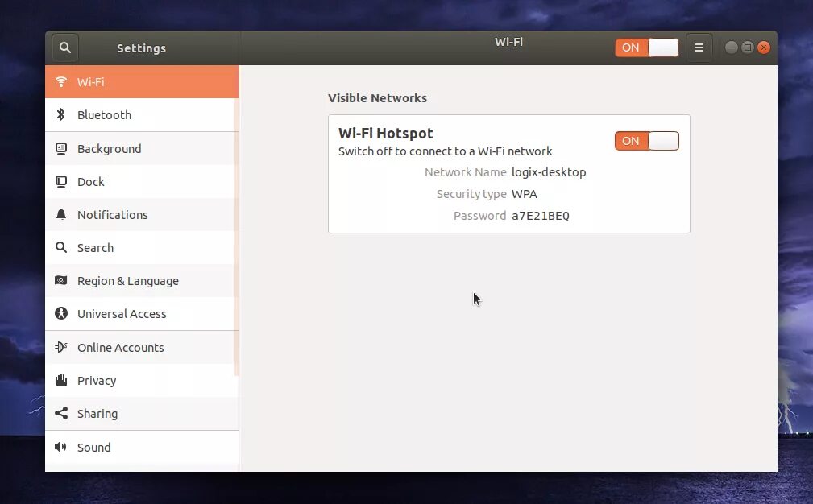Click the Background monitor icon
This screenshot has height=504, width=813.
[61, 149]
